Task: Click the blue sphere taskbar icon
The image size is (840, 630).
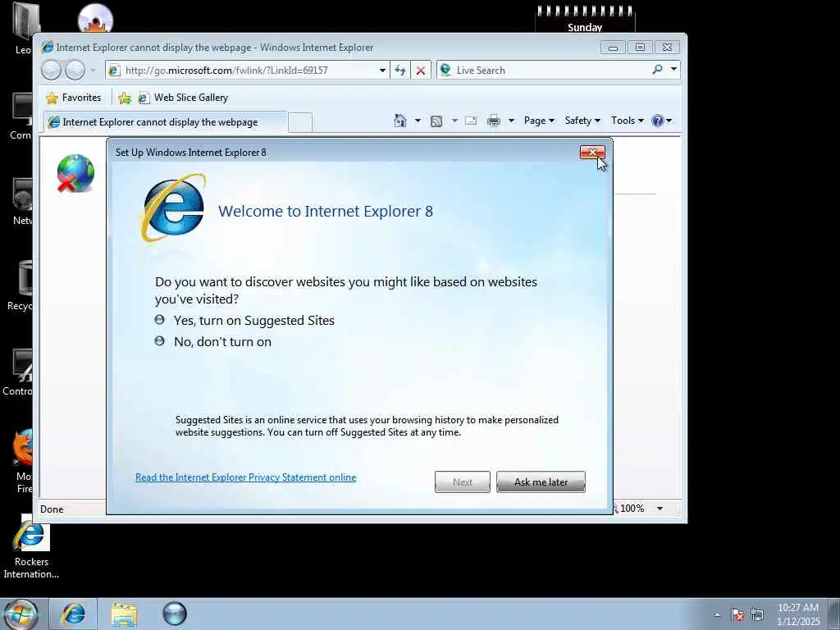Action: tap(175, 614)
